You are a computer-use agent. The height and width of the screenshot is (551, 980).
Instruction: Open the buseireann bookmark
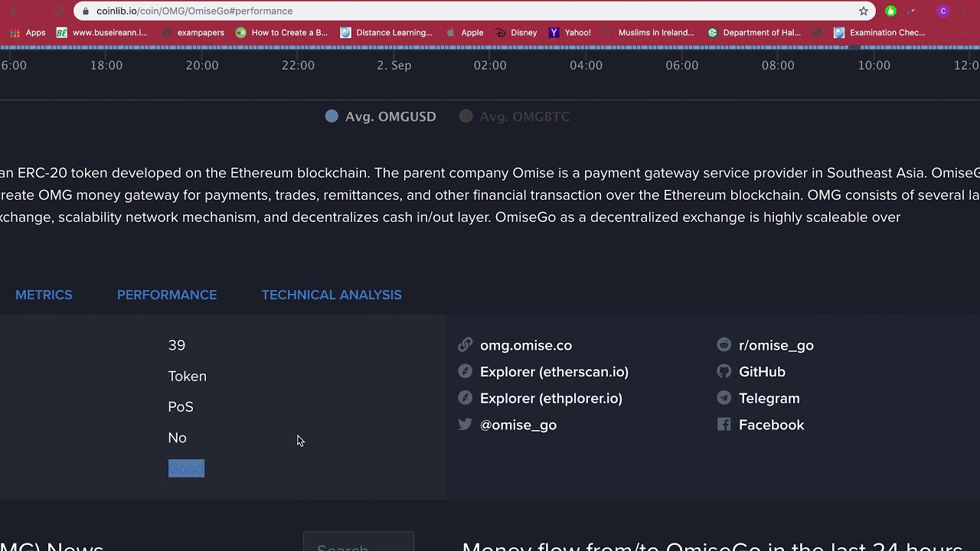point(102,33)
